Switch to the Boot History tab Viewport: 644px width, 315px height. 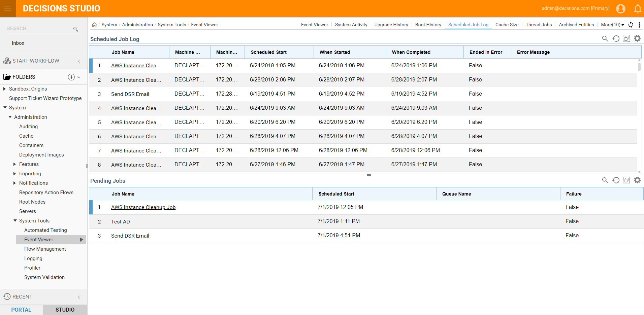(x=428, y=25)
